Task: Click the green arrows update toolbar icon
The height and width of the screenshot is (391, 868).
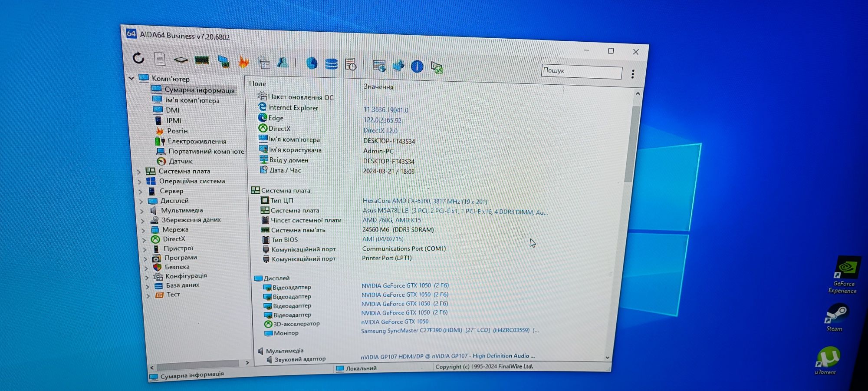Action: tap(437, 67)
